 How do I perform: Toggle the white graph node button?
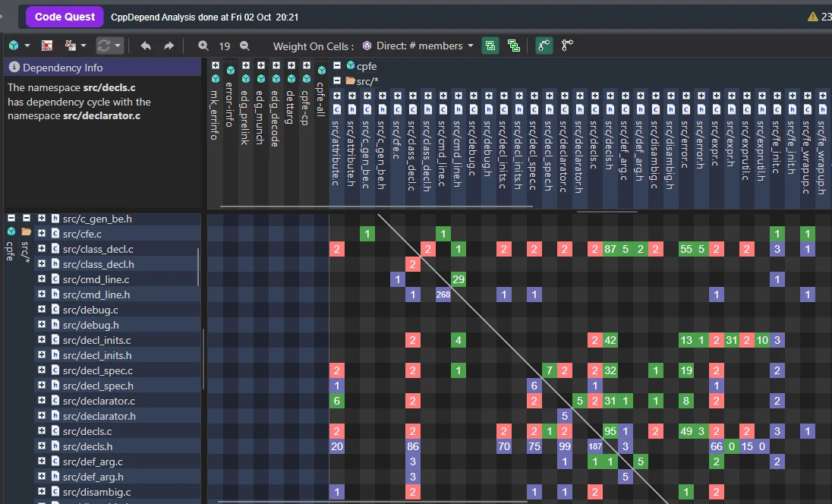click(567, 46)
